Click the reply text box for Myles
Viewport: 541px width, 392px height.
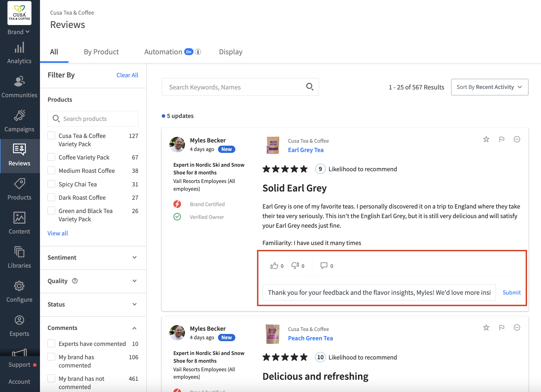379,292
